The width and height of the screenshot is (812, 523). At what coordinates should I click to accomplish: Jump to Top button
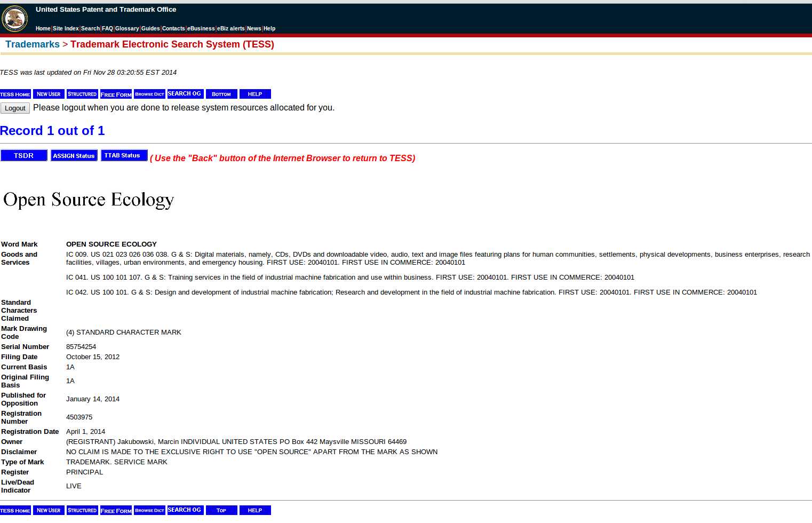point(221,510)
